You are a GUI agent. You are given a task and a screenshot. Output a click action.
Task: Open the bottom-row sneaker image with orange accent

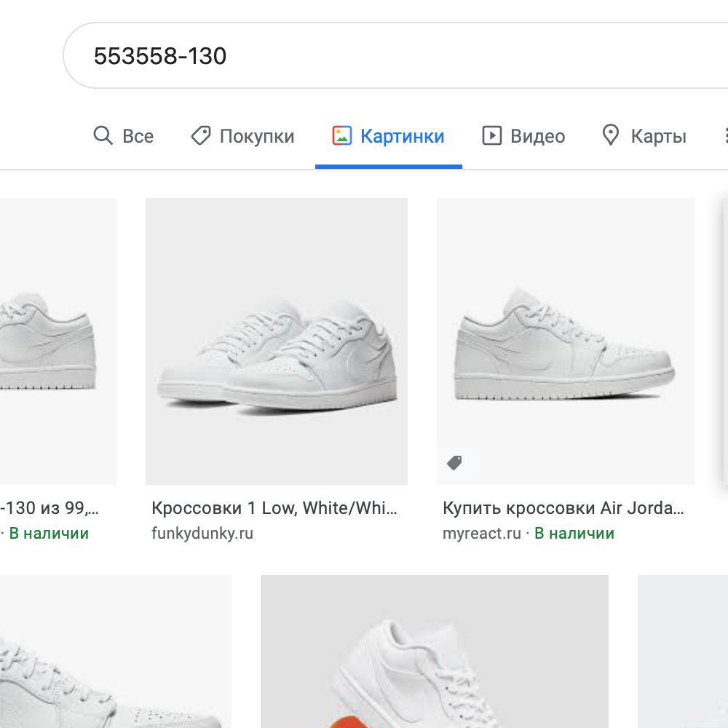(434, 652)
